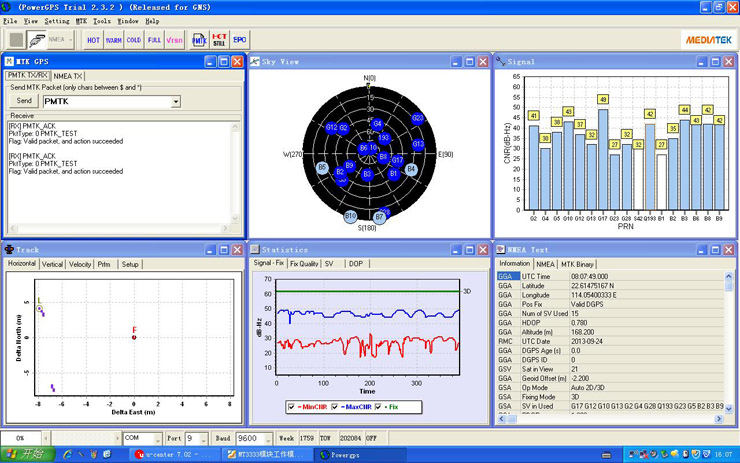Screen dimensions: 740x463
Task: Click the 0% progress indicator in status bar
Action: 20,438
